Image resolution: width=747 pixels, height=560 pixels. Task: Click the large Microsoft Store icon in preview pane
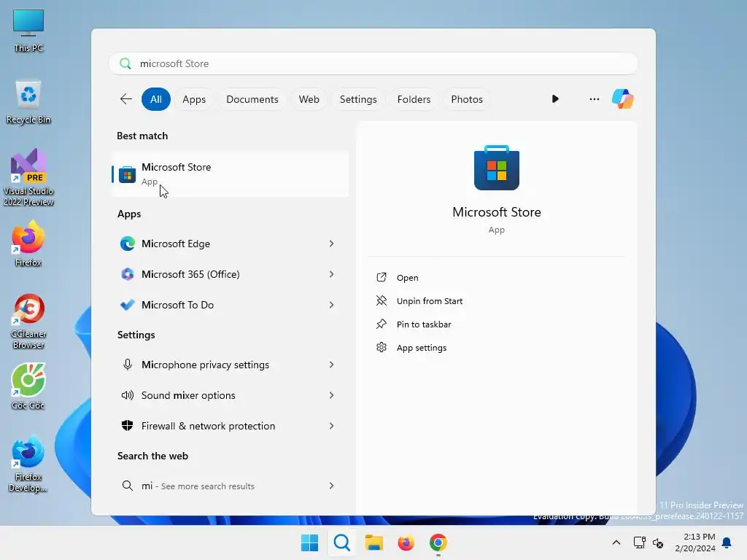(x=496, y=168)
